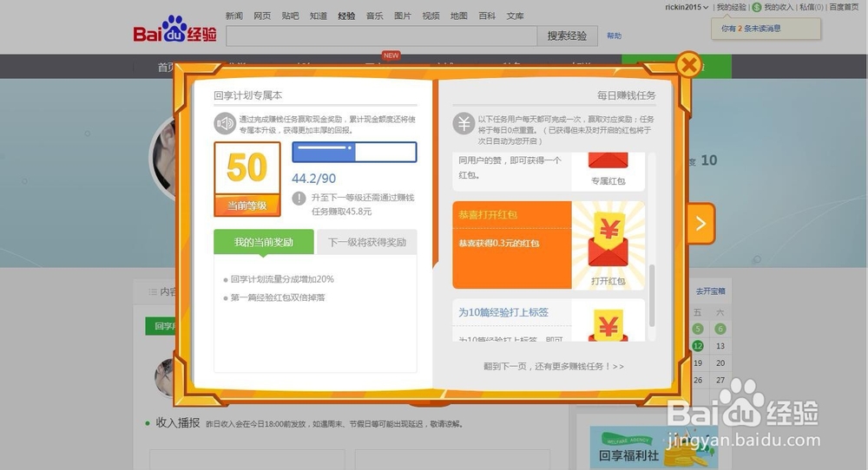
Task: Open 私信(0) link
Action: [812, 7]
